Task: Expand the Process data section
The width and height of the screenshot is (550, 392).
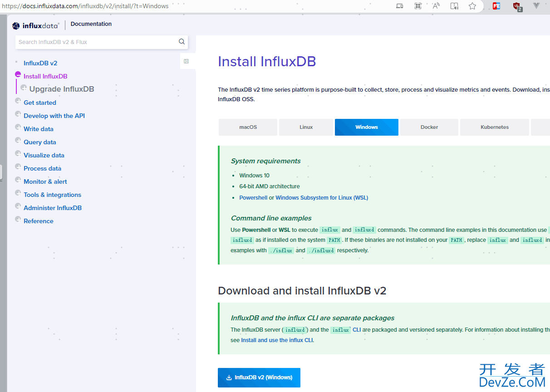Action: 18,167
